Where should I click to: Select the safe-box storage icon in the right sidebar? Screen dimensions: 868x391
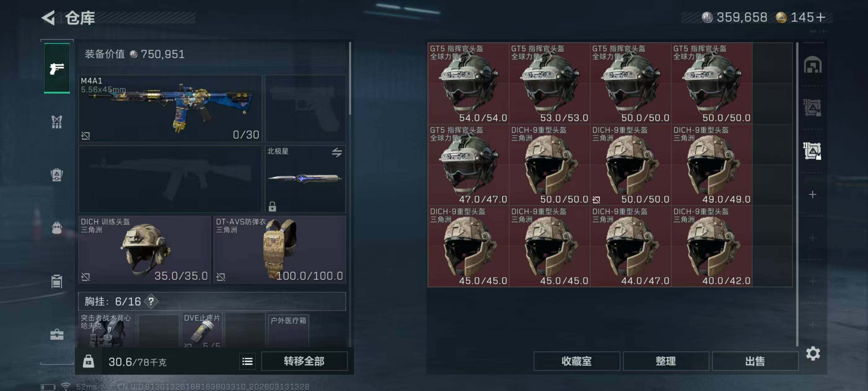point(813,65)
